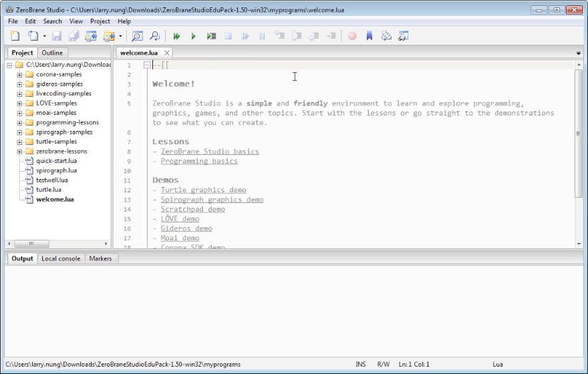Viewport: 588px width, 374px height.
Task: Open the Search menu
Action: pos(52,21)
